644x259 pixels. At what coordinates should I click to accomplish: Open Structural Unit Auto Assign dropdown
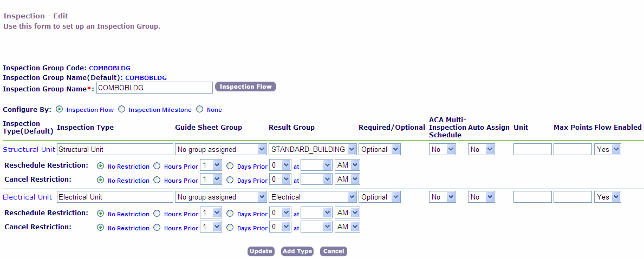482,150
